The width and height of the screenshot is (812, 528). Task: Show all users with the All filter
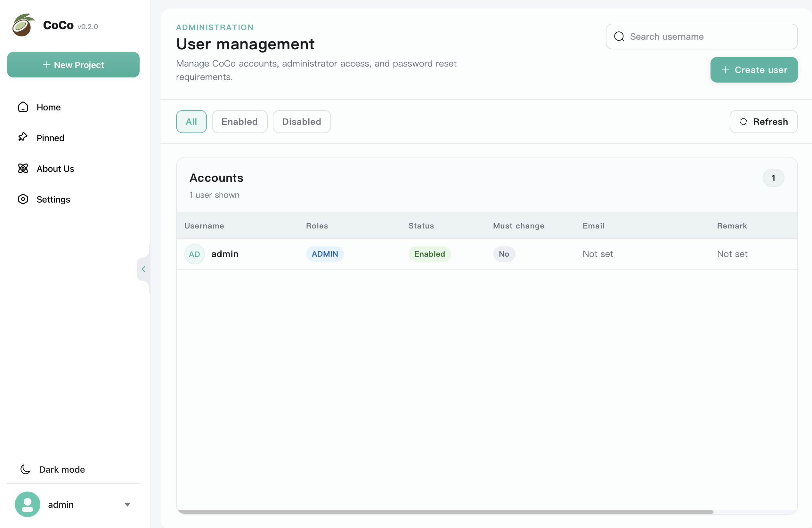[191, 122]
